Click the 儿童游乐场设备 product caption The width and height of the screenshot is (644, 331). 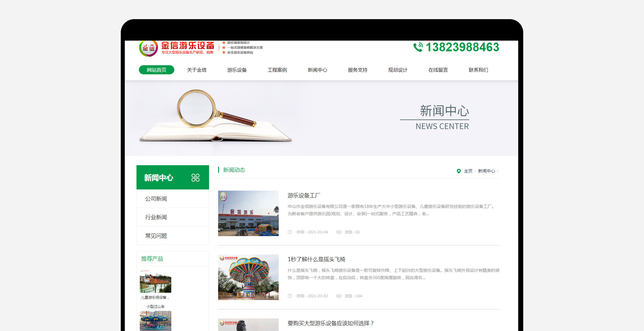click(x=155, y=297)
